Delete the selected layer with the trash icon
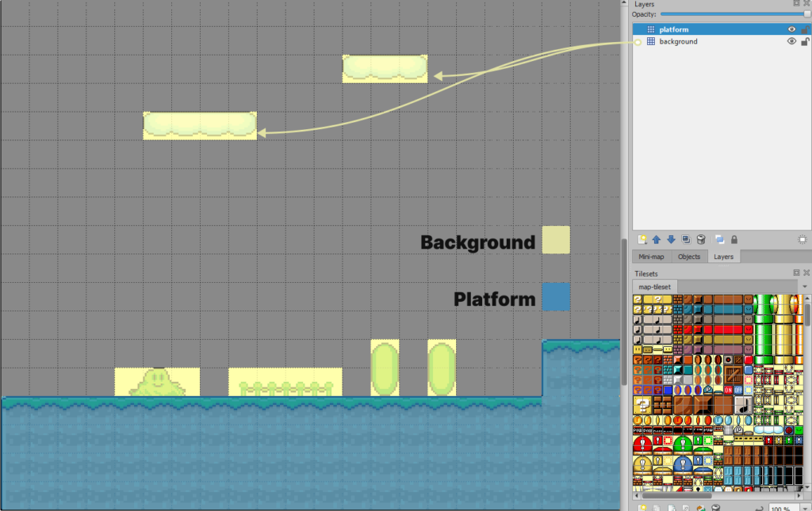Viewport: 812px width, 511px height. [x=701, y=239]
